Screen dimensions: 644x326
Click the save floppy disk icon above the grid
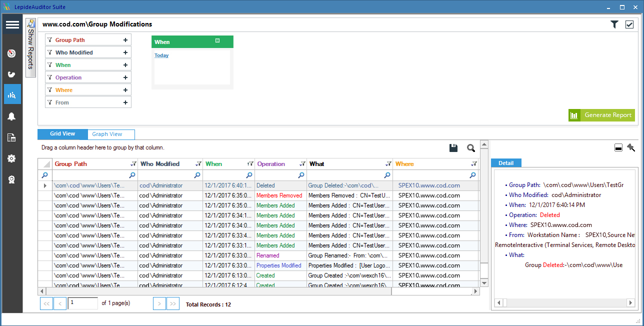tap(453, 148)
